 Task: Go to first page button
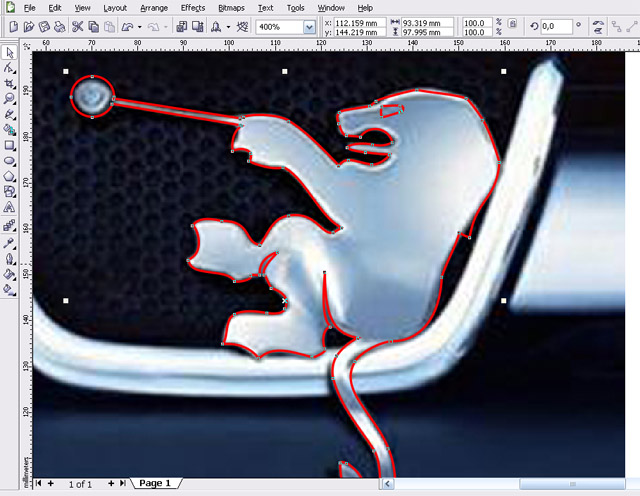click(x=38, y=483)
